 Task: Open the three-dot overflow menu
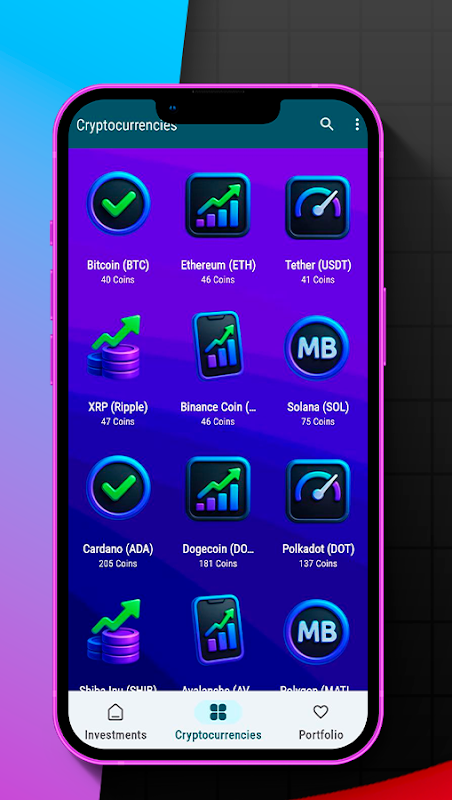point(357,124)
